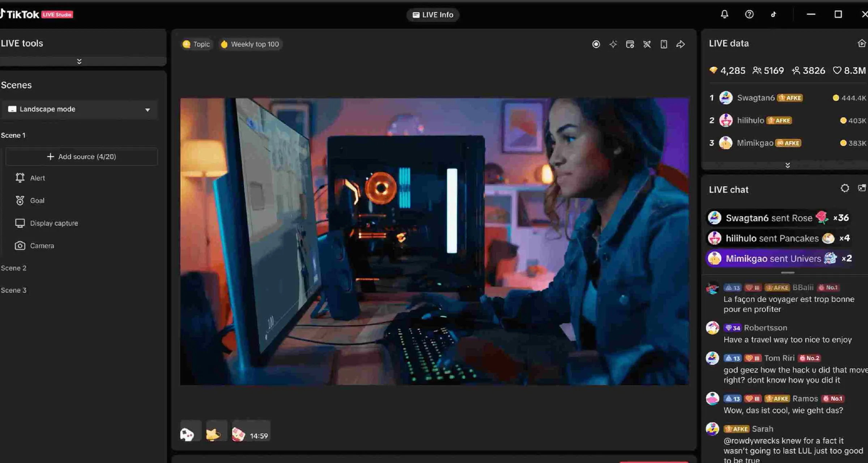
Task: Open LIVE chat settings gear
Action: coord(845,188)
